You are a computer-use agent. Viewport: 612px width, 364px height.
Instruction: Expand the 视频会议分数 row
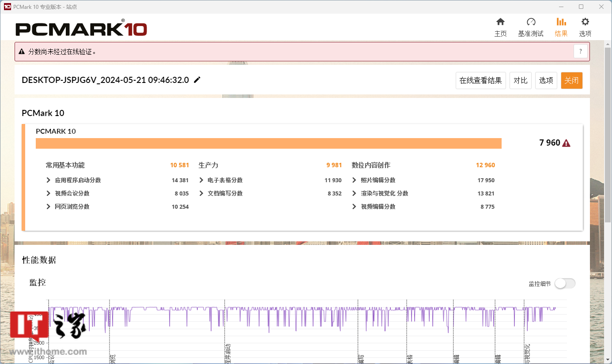coord(49,193)
